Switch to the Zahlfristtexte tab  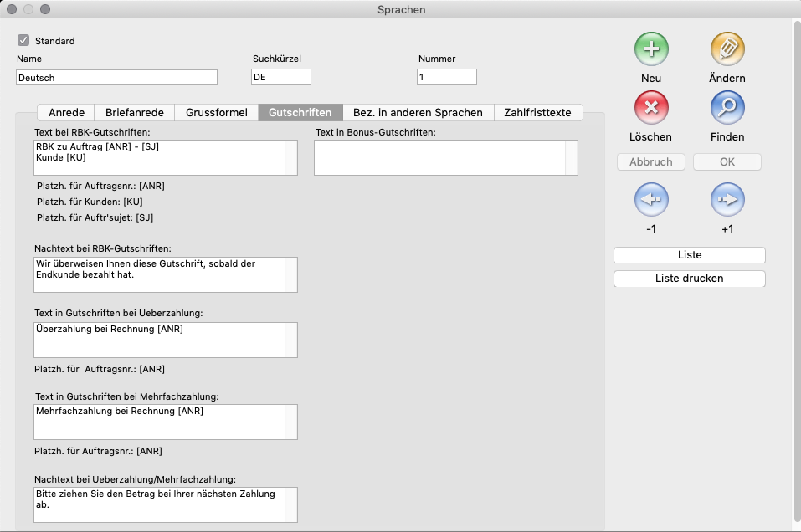coord(537,113)
